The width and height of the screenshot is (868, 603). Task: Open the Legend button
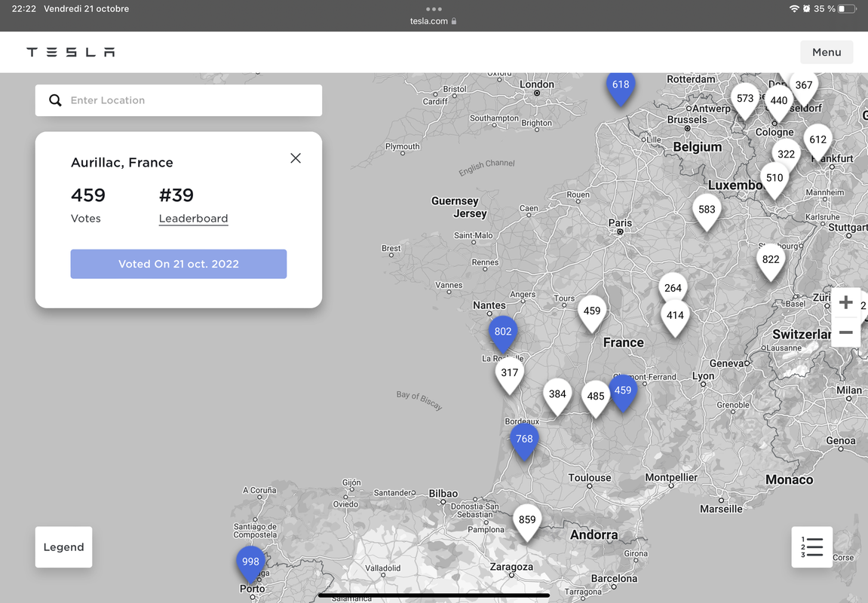coord(63,547)
